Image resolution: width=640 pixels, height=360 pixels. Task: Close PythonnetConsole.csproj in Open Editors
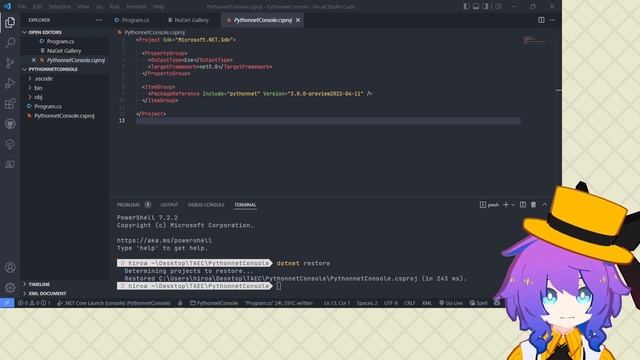tap(33, 60)
